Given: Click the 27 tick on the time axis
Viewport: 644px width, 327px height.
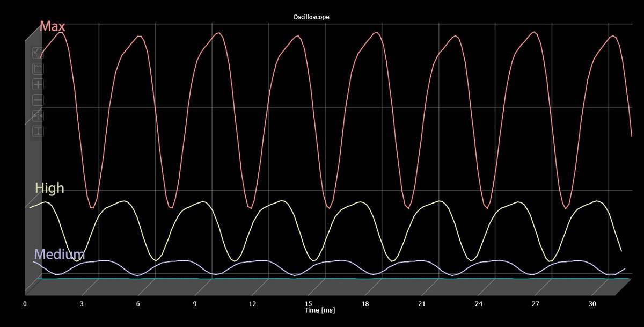Looking at the screenshot, I should (x=536, y=304).
